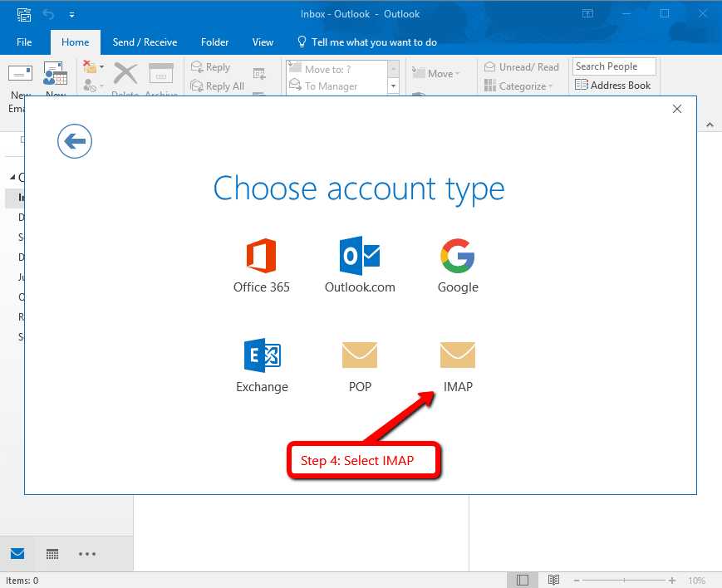The width and height of the screenshot is (722, 588).
Task: Click 'Tell me what you want to do'
Action: [367, 42]
